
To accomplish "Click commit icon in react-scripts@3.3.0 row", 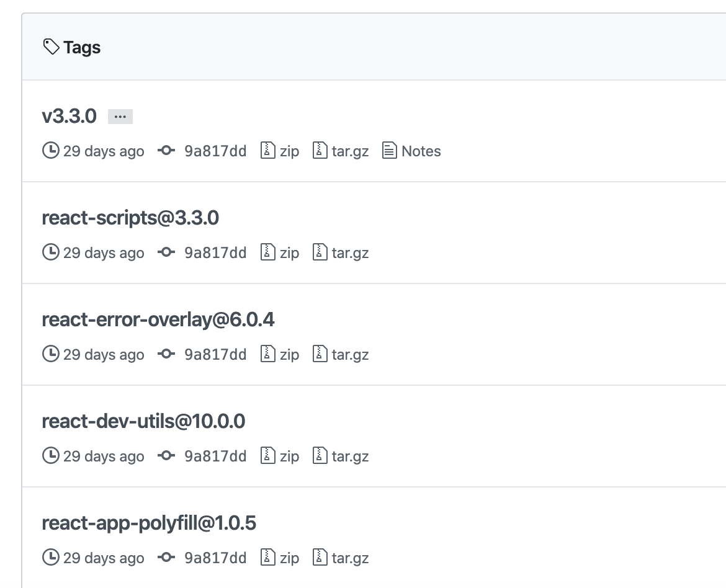I will (166, 252).
